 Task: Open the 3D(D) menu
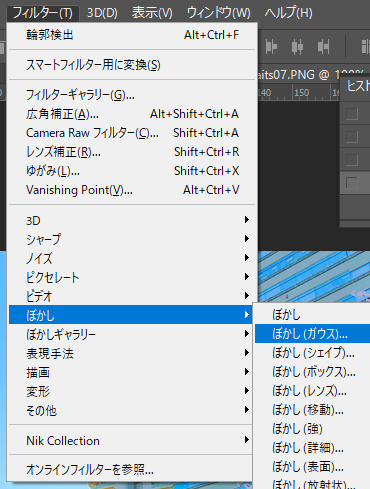(102, 13)
